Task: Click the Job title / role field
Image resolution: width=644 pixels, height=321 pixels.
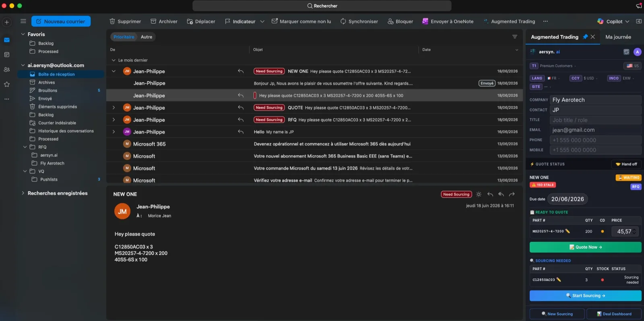Action: tap(595, 120)
